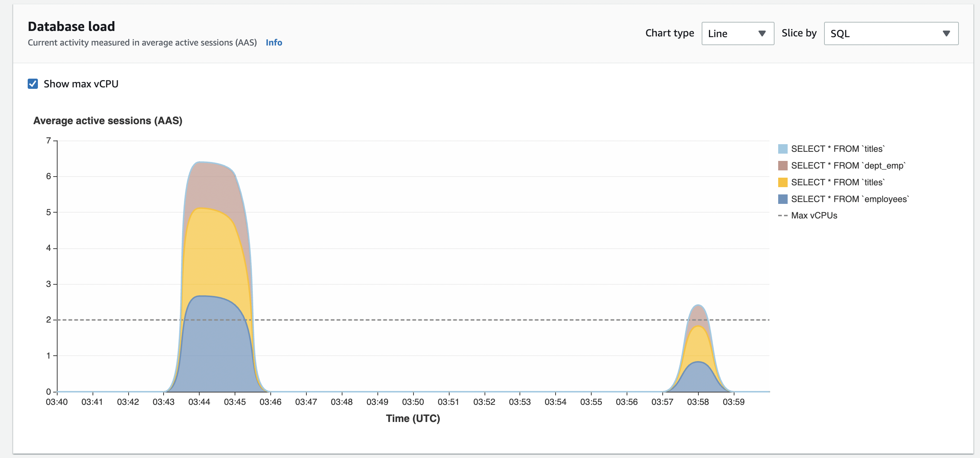
Task: Uncheck the Show max vCPU checkbox
Action: coord(33,84)
